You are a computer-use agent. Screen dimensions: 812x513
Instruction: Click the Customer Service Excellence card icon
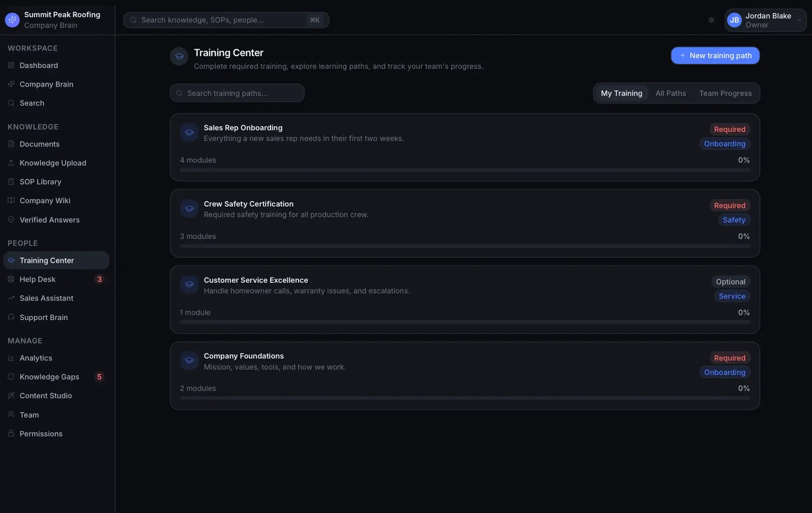[x=189, y=285]
